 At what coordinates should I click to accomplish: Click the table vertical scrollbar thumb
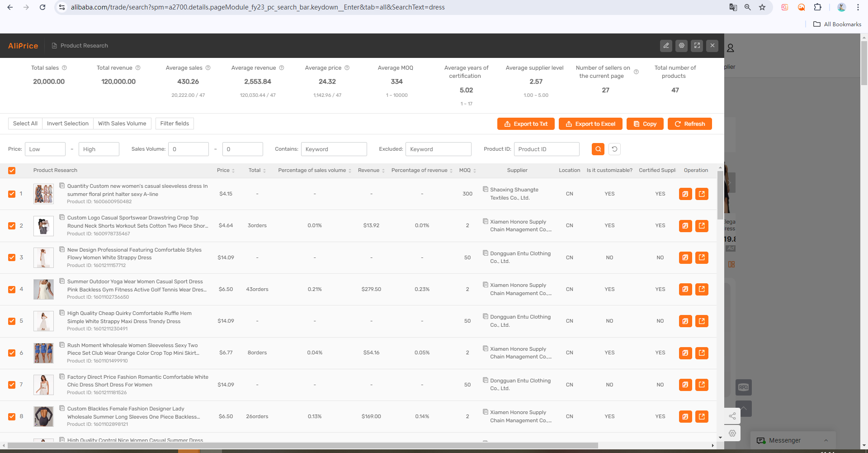tap(720, 195)
